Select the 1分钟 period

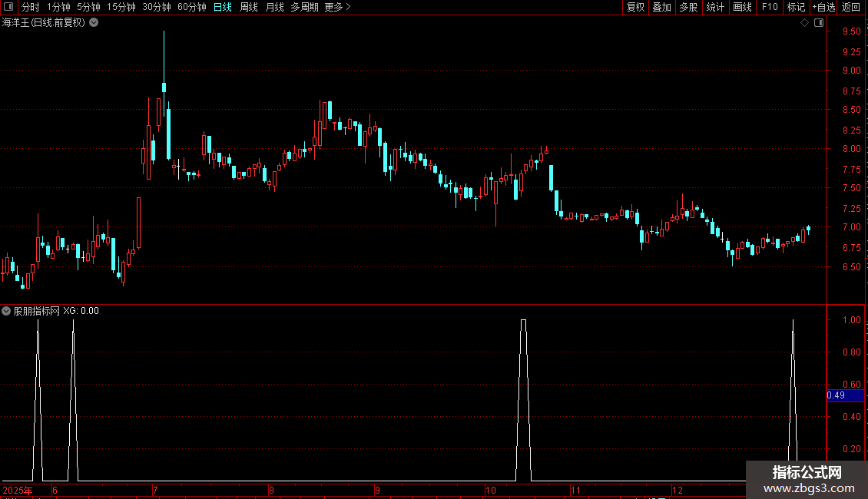(x=58, y=7)
